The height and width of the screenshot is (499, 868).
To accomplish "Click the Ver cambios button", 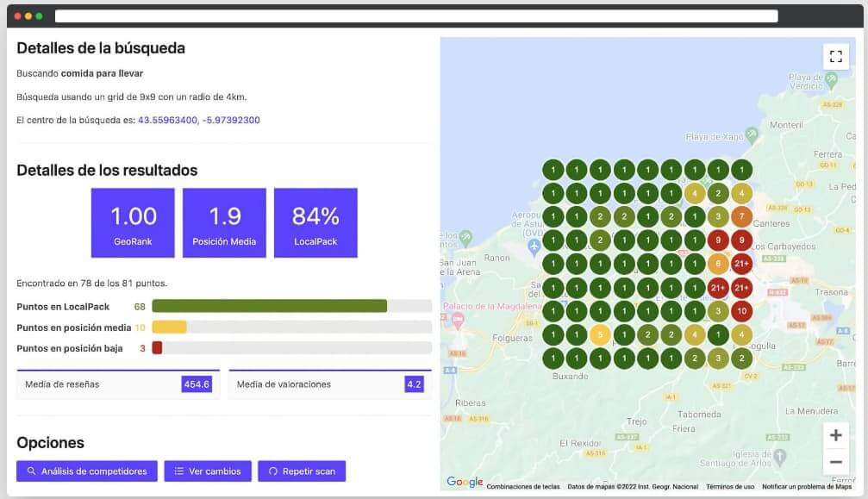I will pyautogui.click(x=208, y=471).
